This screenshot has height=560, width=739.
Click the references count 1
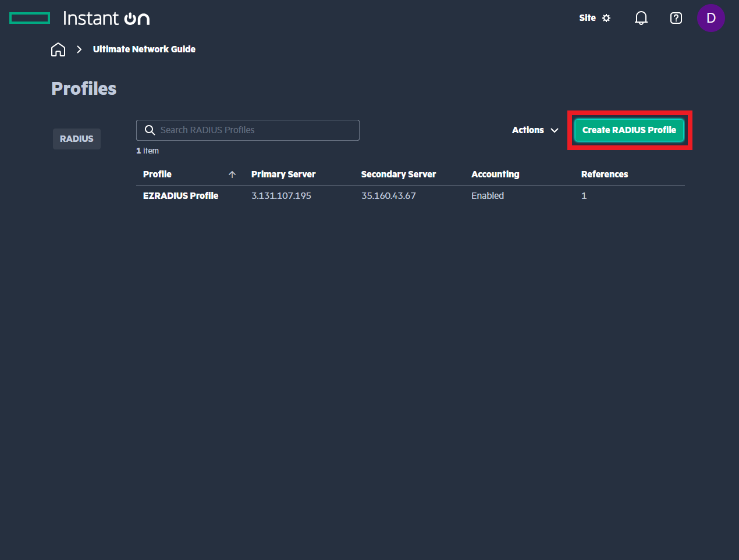coord(584,196)
